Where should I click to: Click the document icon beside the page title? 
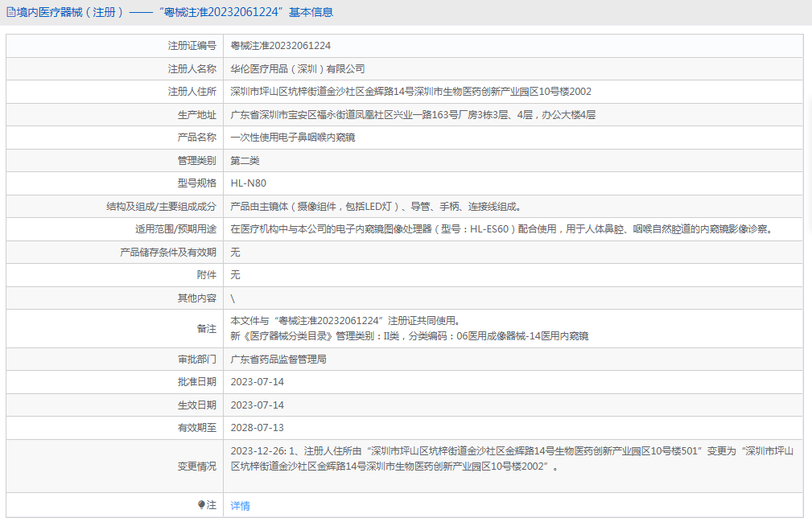[11, 12]
